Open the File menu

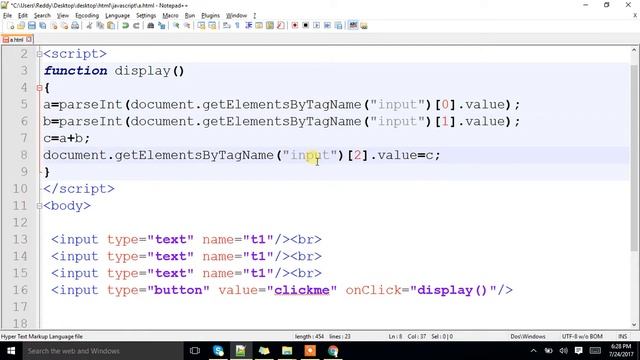pos(7,16)
